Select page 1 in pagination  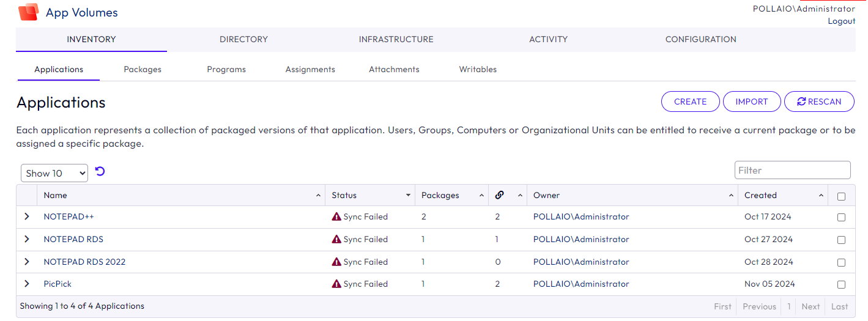point(789,306)
